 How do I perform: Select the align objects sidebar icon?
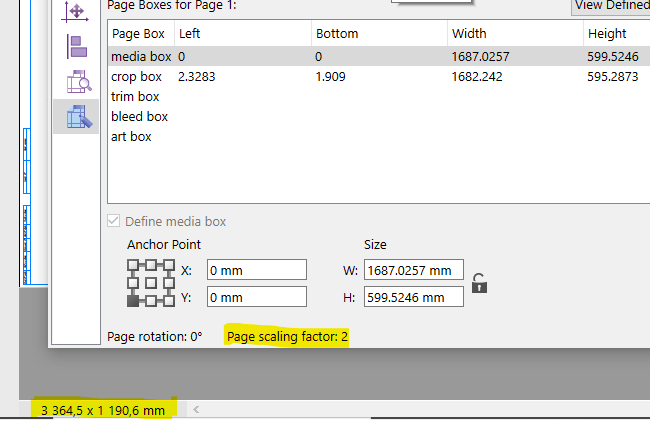pyautogui.click(x=77, y=46)
